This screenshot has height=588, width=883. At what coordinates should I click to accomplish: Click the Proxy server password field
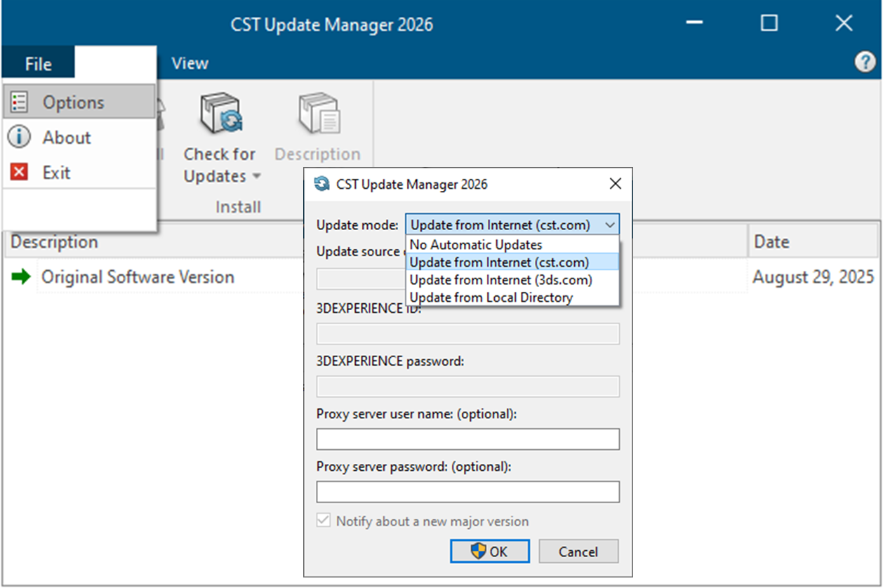(x=467, y=492)
